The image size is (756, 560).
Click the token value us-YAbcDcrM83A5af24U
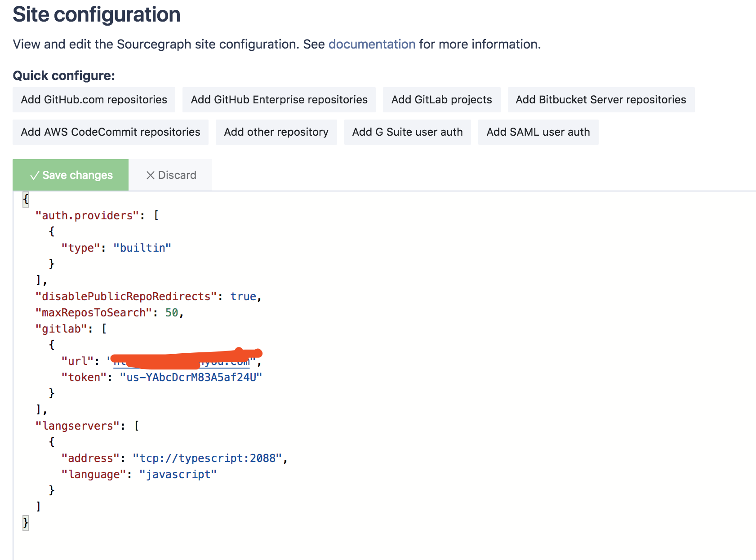pyautogui.click(x=191, y=378)
